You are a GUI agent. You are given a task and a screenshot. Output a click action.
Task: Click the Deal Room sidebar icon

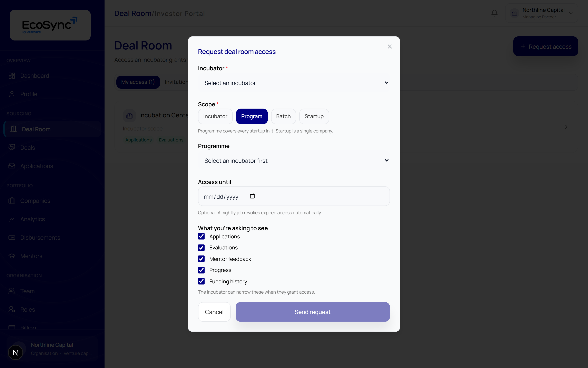click(x=14, y=129)
